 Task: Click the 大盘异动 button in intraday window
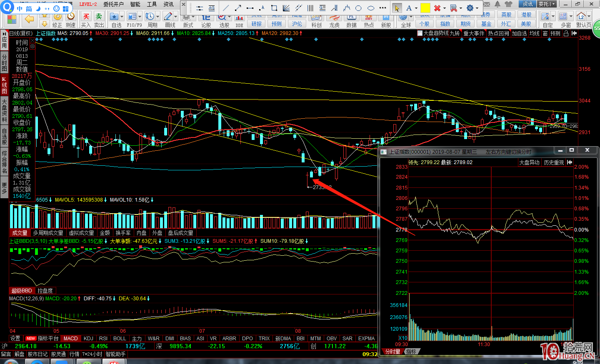pos(529,162)
